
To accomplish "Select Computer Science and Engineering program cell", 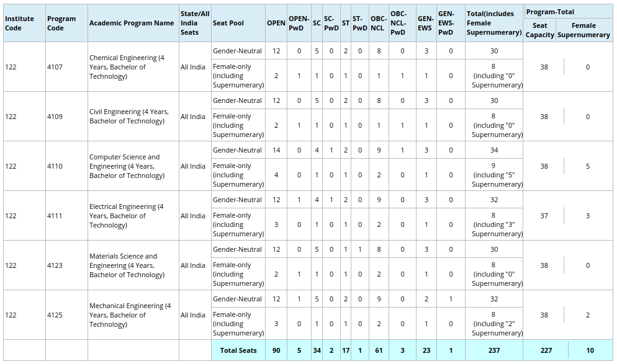I will (x=127, y=166).
